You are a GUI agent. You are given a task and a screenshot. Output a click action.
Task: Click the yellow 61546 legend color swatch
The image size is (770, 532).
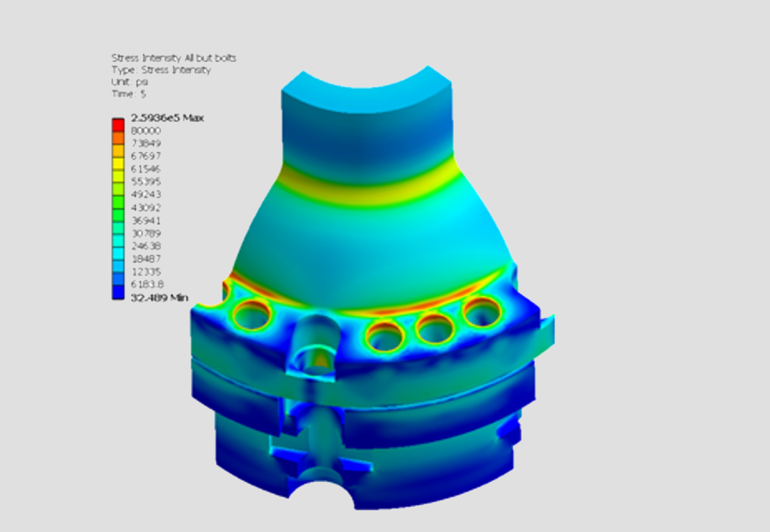pyautogui.click(x=118, y=164)
